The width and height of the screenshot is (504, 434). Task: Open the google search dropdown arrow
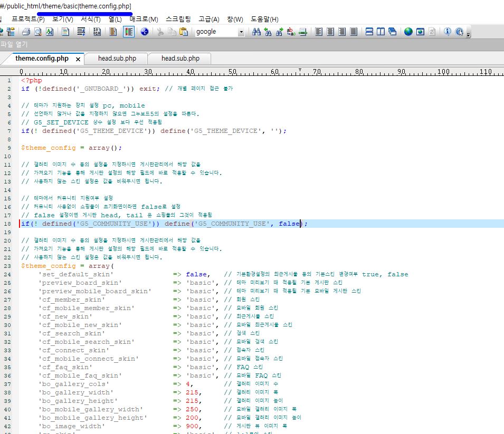241,32
